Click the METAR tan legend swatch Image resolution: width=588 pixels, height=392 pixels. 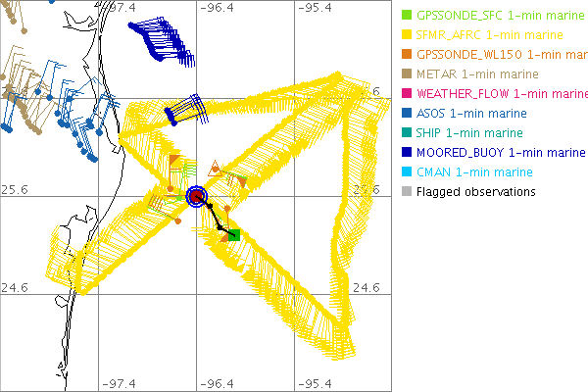coord(405,74)
